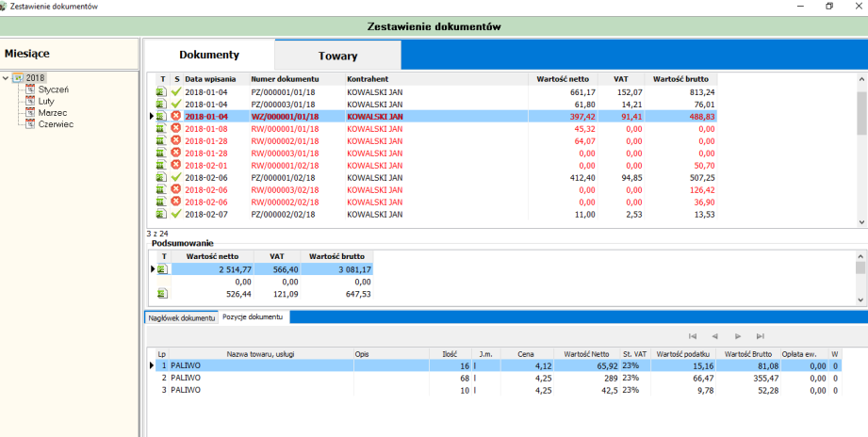The image size is (868, 437).
Task: Click document icon of RW/000002/02/18 row
Action: point(161,202)
